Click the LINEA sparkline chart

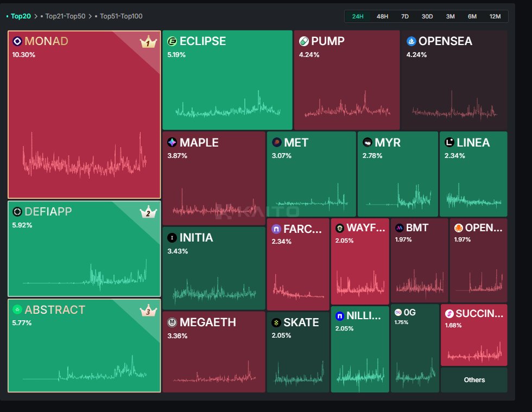[473, 196]
